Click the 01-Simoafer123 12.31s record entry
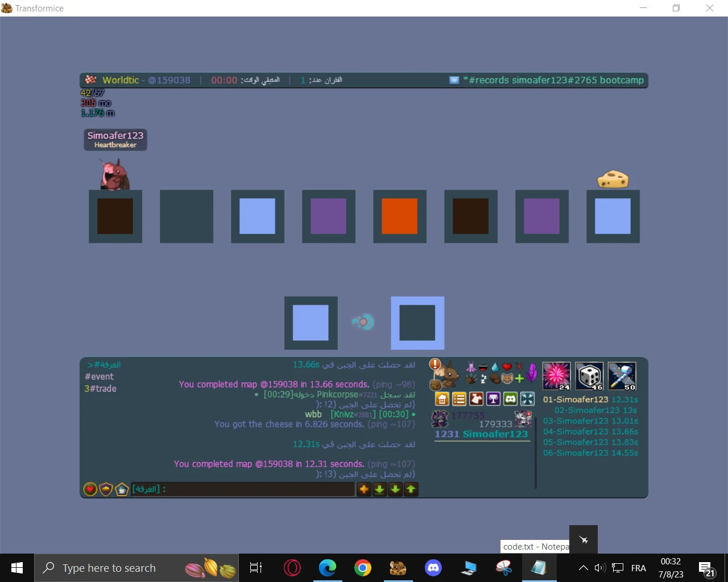The width and height of the screenshot is (728, 582). click(590, 400)
